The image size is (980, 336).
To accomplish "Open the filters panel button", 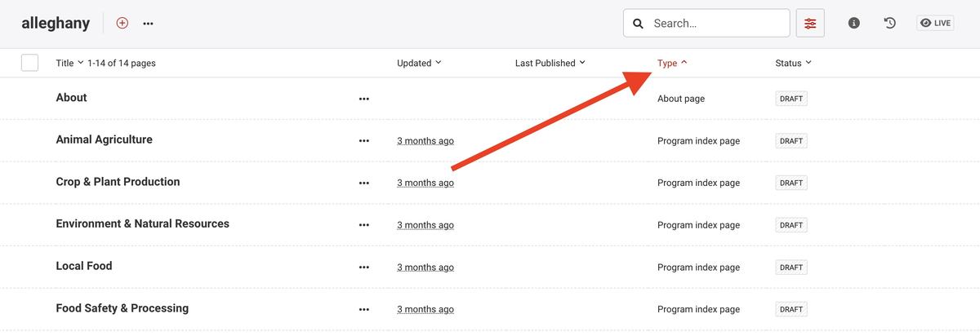I will tap(810, 24).
